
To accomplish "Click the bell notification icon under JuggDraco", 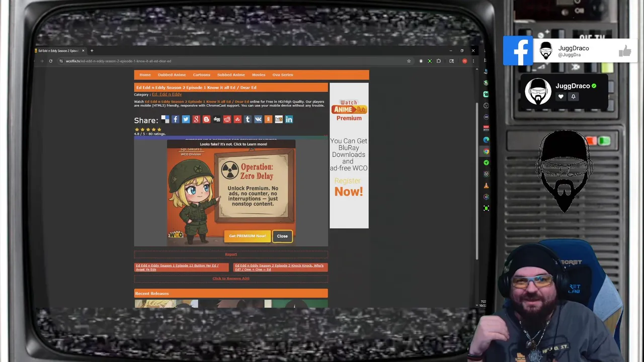I will [x=573, y=97].
